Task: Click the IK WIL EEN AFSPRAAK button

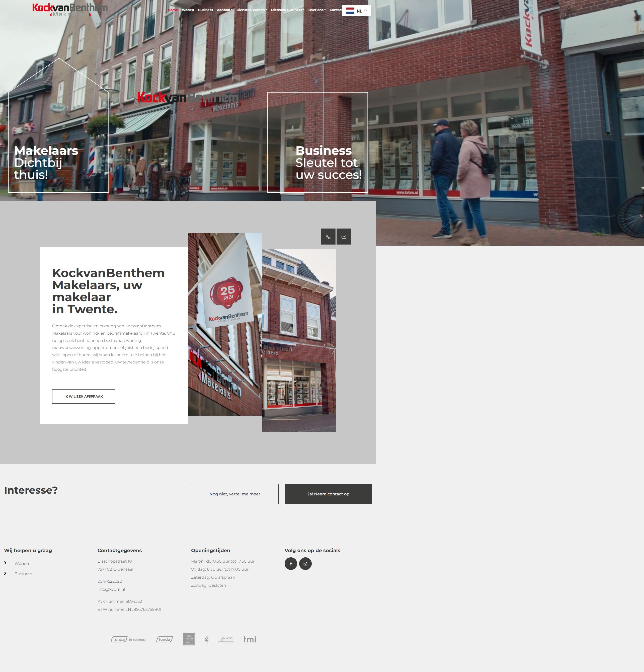Action: pyautogui.click(x=83, y=396)
